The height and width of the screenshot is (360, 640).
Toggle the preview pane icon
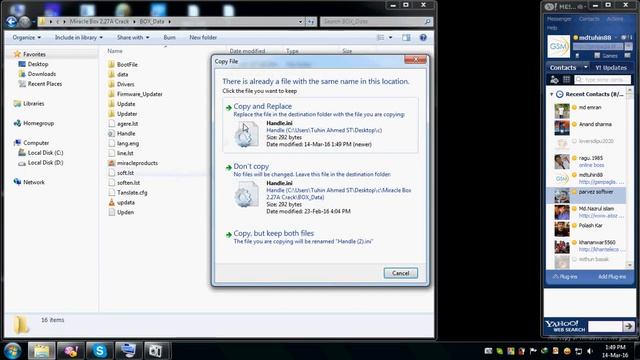(x=406, y=38)
